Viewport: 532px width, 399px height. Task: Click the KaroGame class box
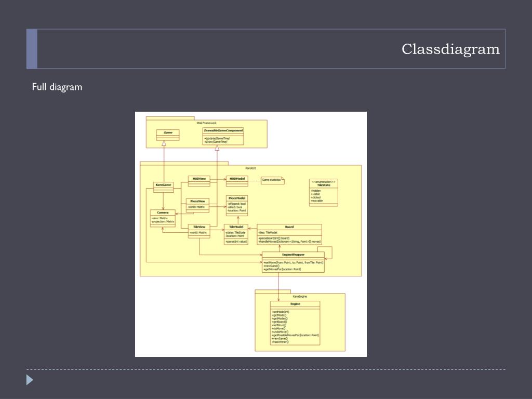pyautogui.click(x=163, y=187)
